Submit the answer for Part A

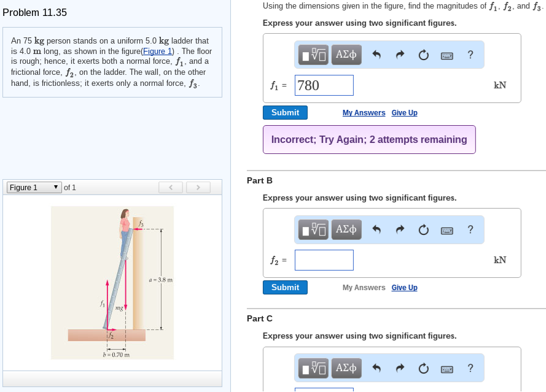(x=285, y=112)
